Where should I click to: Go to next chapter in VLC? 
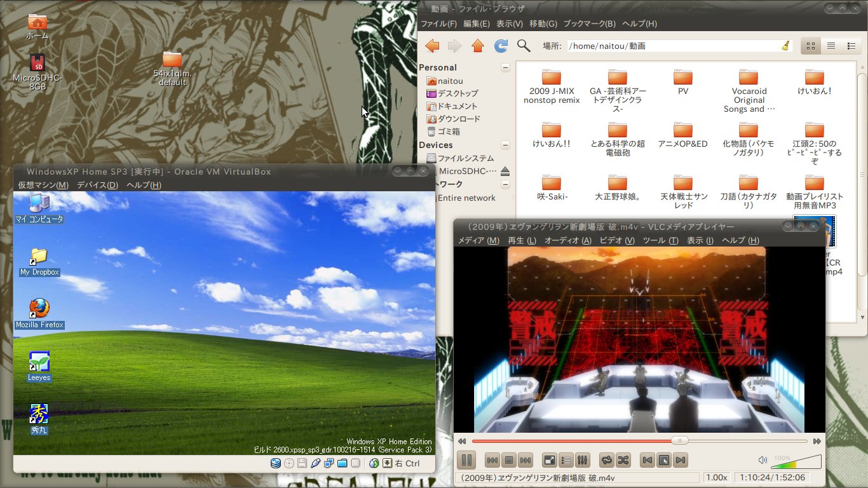point(681,460)
